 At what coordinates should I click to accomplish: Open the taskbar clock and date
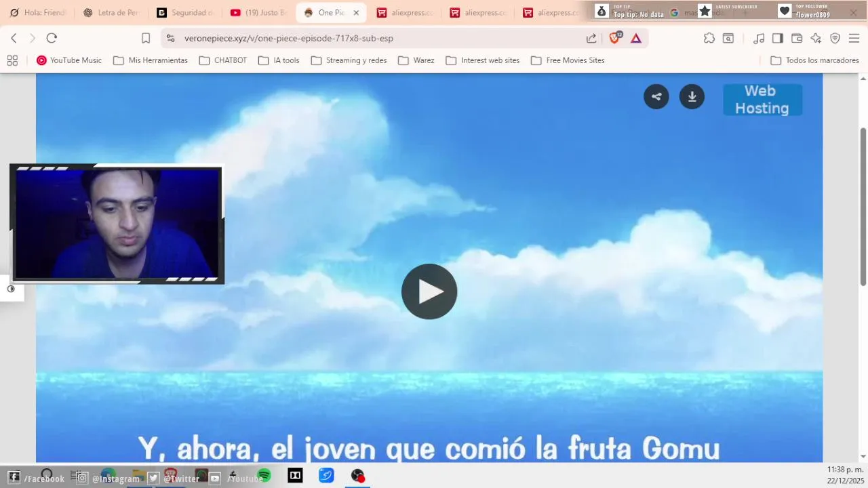845,475
